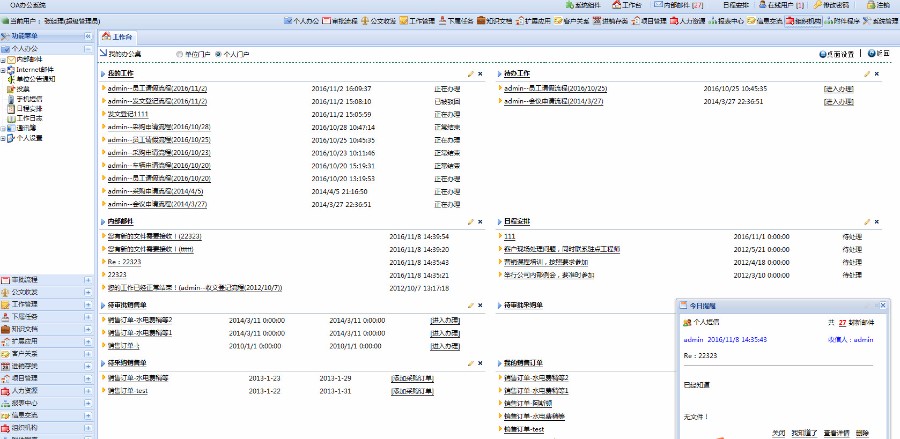Open the 发文登记1111 work item
Screen dimensions: 900x439
[127, 114]
